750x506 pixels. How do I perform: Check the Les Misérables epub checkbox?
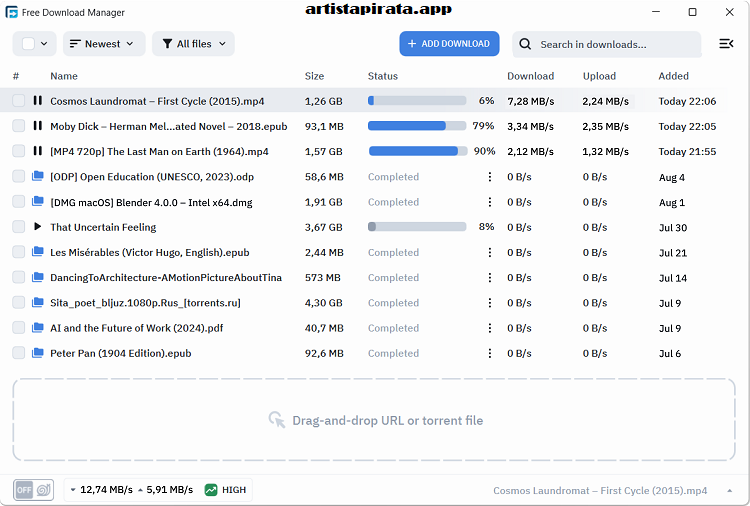click(19, 252)
